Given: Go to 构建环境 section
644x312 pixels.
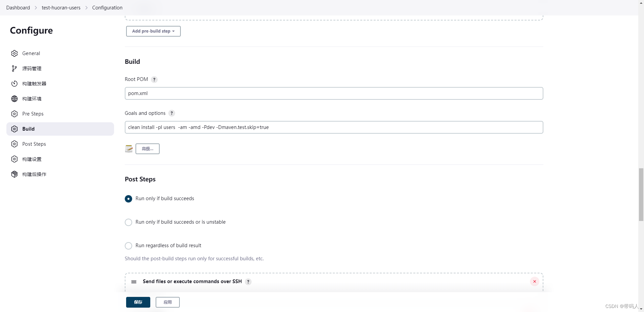Looking at the screenshot, I should click(x=60, y=99).
